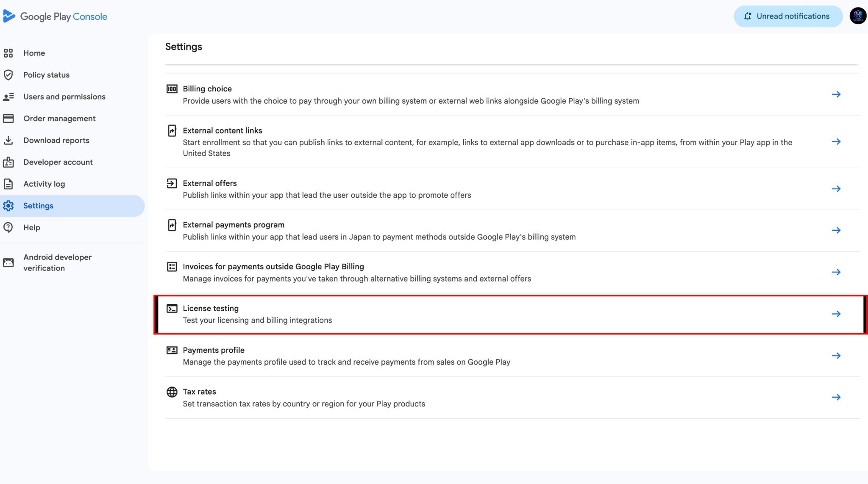Viewport: 868px width, 484px height.
Task: Open the External content links title
Action: click(223, 130)
